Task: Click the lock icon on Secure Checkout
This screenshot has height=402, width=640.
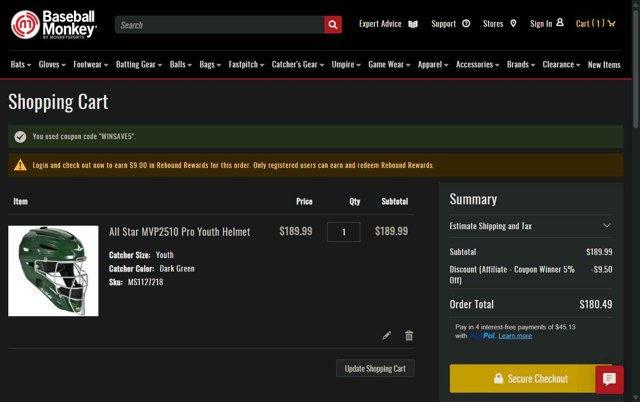Action: coord(498,378)
